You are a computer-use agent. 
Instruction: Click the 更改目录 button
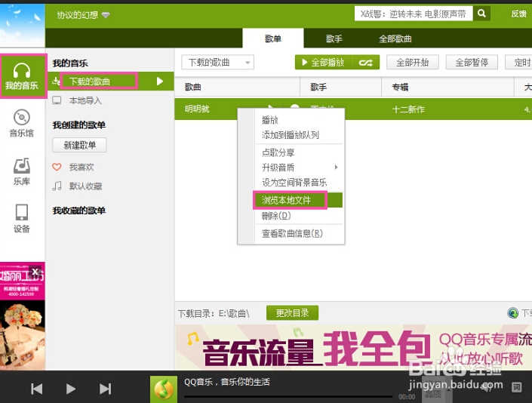click(292, 312)
